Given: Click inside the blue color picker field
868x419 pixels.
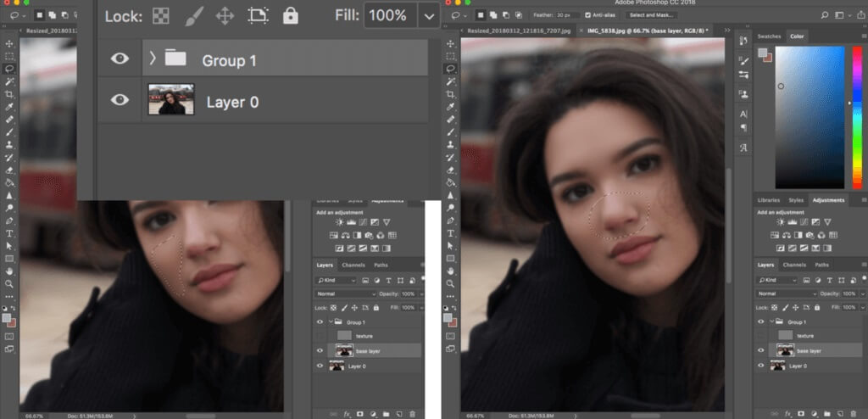Looking at the screenshot, I should [810, 118].
